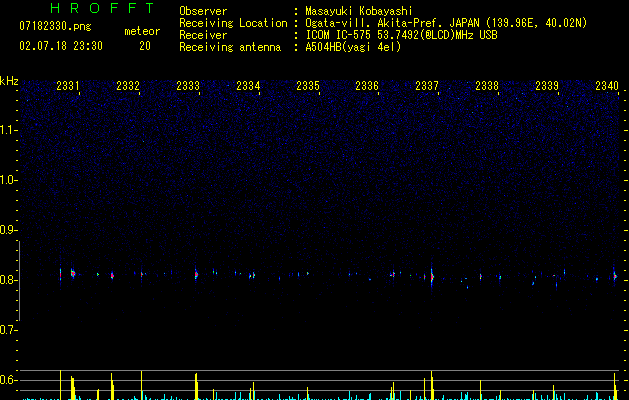Click the 2336 time marker
629x400 pixels.
367,86
